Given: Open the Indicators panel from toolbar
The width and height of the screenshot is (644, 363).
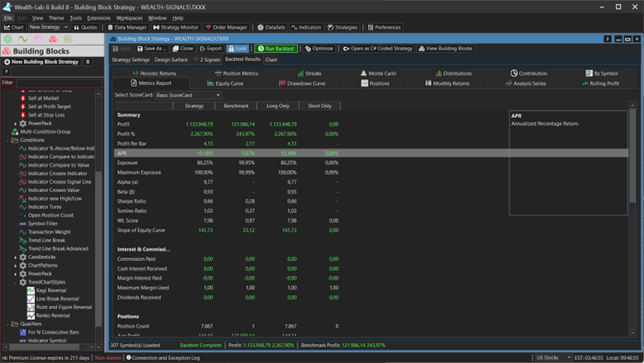Looking at the screenshot, I should [x=306, y=27].
